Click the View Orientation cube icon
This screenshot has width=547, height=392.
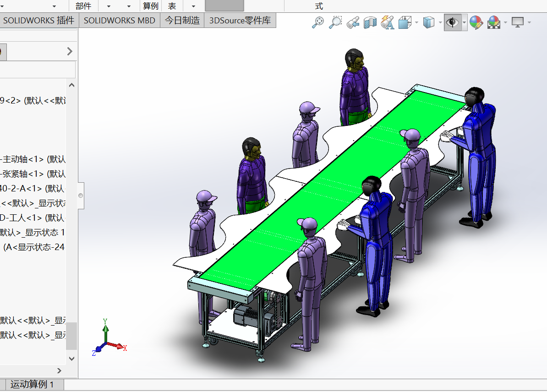pyautogui.click(x=405, y=22)
